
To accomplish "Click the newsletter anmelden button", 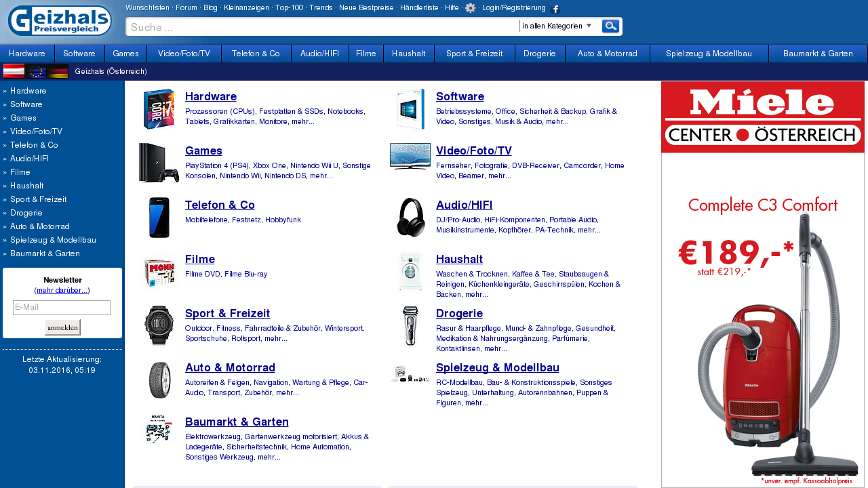I will click(x=62, y=327).
